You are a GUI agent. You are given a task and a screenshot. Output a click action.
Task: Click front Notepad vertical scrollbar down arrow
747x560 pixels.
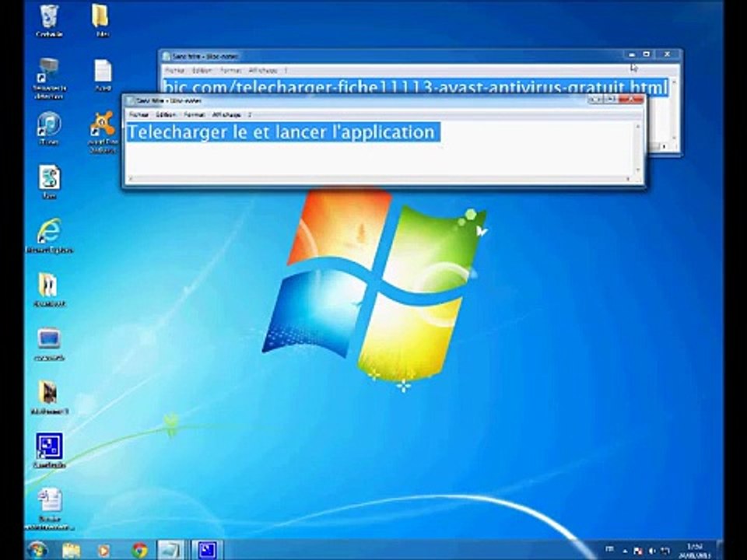[638, 170]
